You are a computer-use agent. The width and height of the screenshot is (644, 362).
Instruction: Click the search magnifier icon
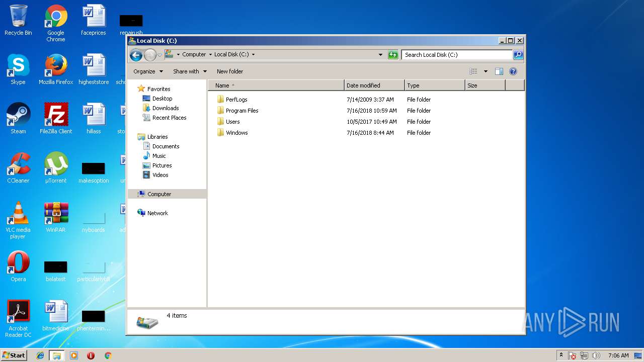(x=518, y=55)
